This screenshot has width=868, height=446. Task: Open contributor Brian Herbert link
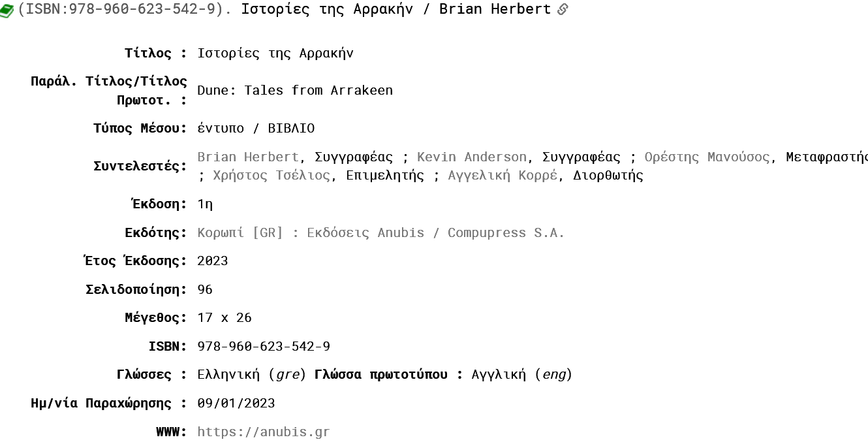tap(248, 157)
